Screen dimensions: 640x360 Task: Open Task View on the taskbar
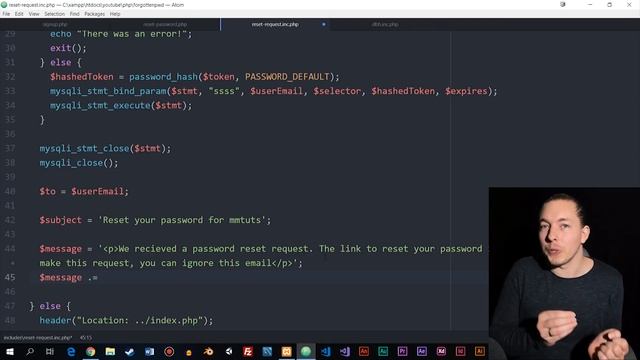pyautogui.click(x=50, y=351)
